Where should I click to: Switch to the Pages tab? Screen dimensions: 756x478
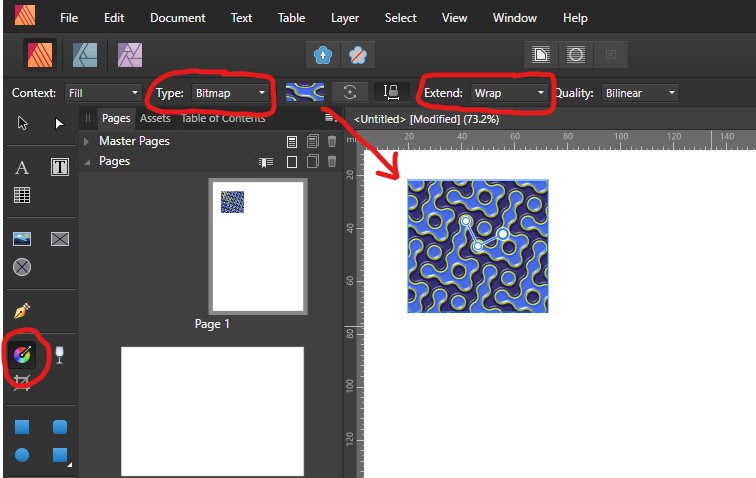tap(116, 118)
